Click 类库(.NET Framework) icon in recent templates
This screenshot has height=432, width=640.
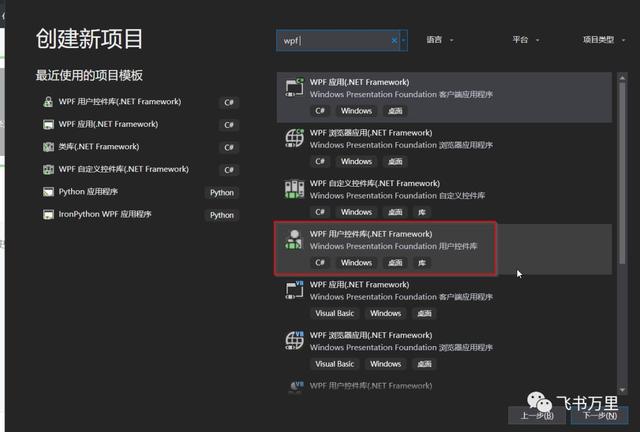48,147
